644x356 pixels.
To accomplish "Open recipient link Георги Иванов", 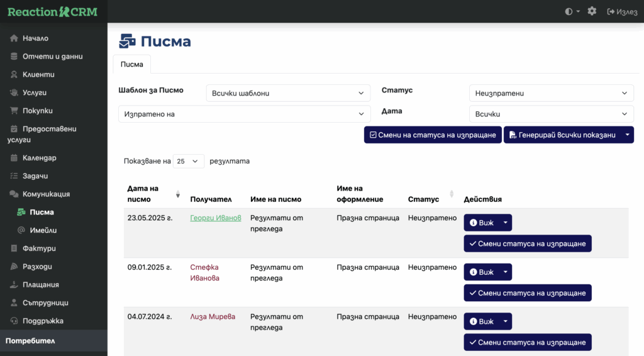I will click(215, 218).
